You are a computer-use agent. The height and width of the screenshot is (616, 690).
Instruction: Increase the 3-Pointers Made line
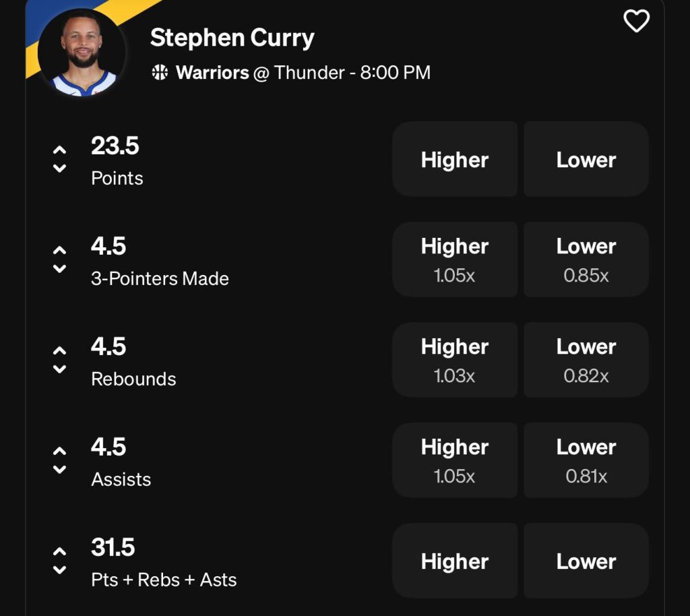coord(59,251)
